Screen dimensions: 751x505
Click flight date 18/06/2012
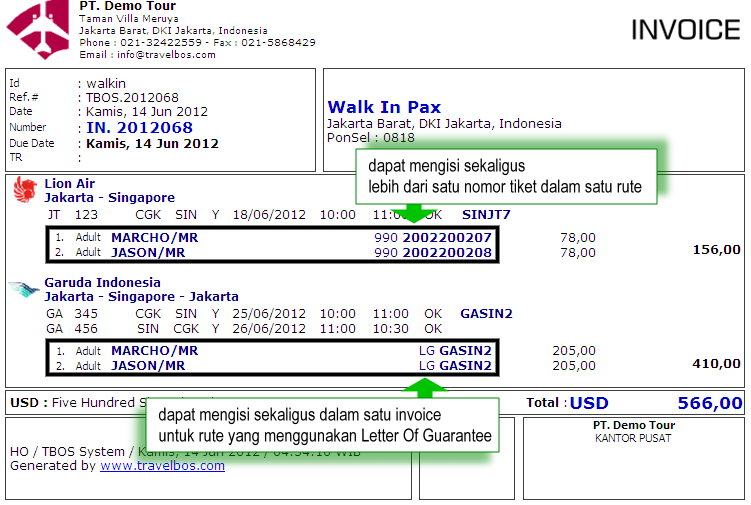[269, 215]
